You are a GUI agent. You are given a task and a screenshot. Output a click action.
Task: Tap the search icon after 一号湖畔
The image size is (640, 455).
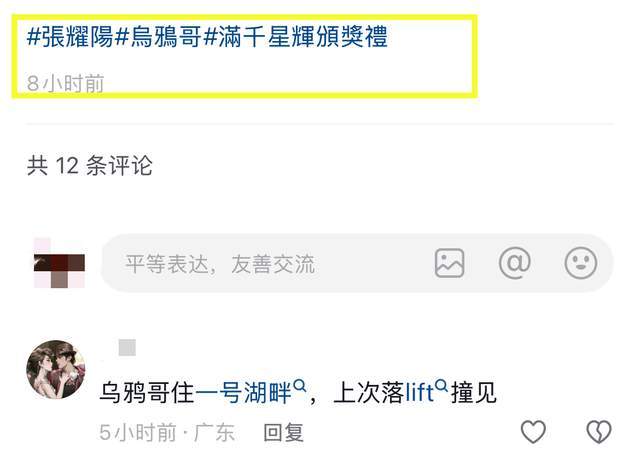[300, 385]
